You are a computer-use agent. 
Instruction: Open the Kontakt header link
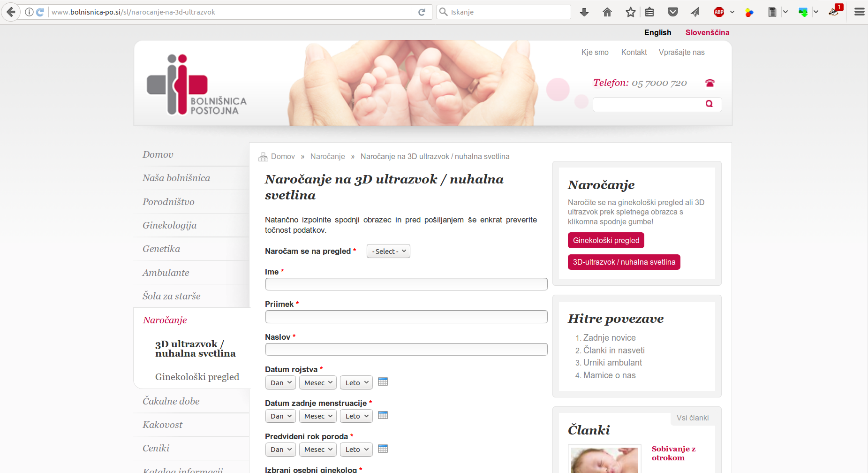click(634, 52)
